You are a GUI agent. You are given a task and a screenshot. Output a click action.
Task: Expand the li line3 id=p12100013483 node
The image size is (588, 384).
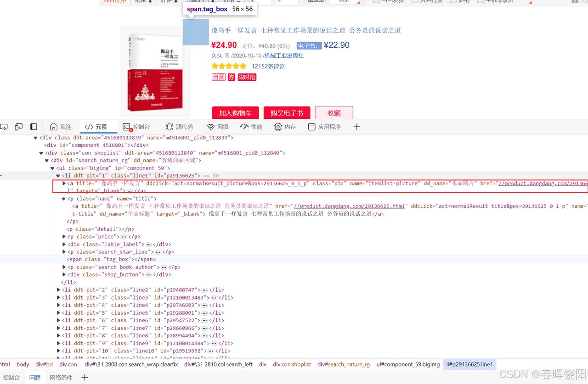point(58,298)
